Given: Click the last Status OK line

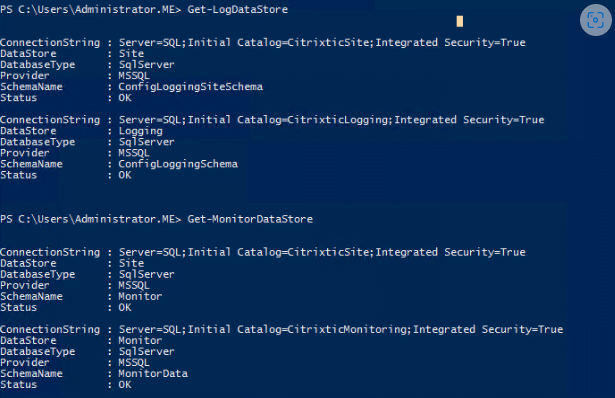Looking at the screenshot, I should click(66, 385).
